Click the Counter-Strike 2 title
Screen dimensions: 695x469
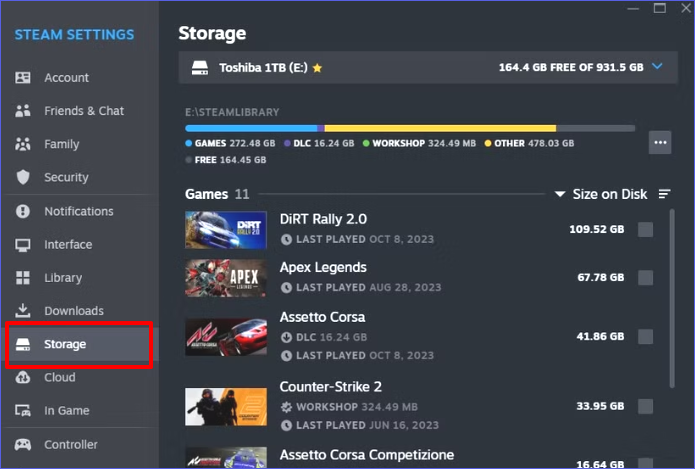tap(331, 387)
